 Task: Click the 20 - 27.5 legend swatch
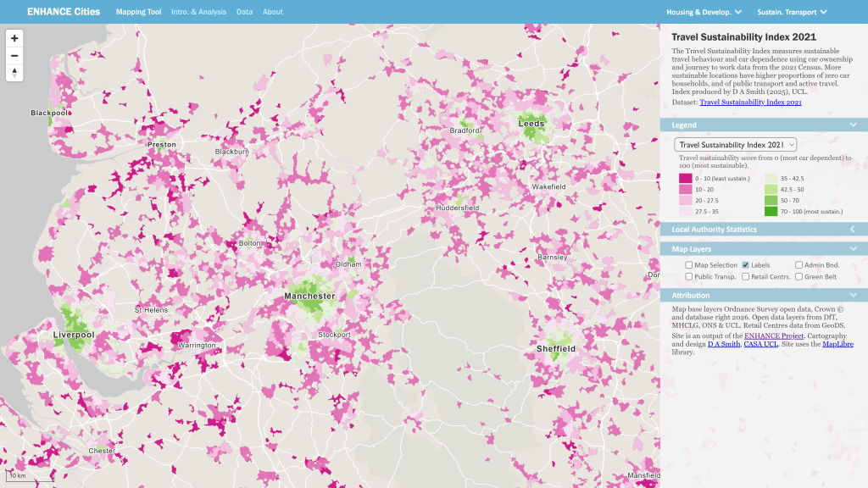click(x=685, y=200)
